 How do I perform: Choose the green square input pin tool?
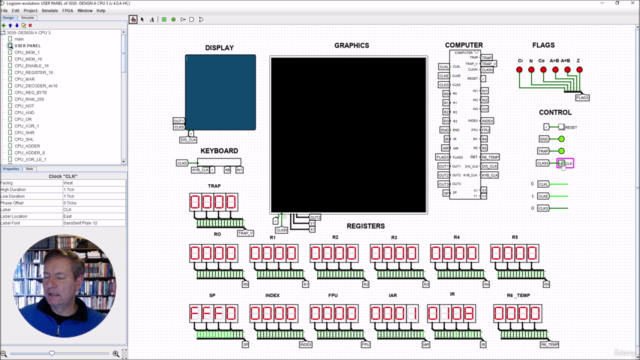point(164,19)
